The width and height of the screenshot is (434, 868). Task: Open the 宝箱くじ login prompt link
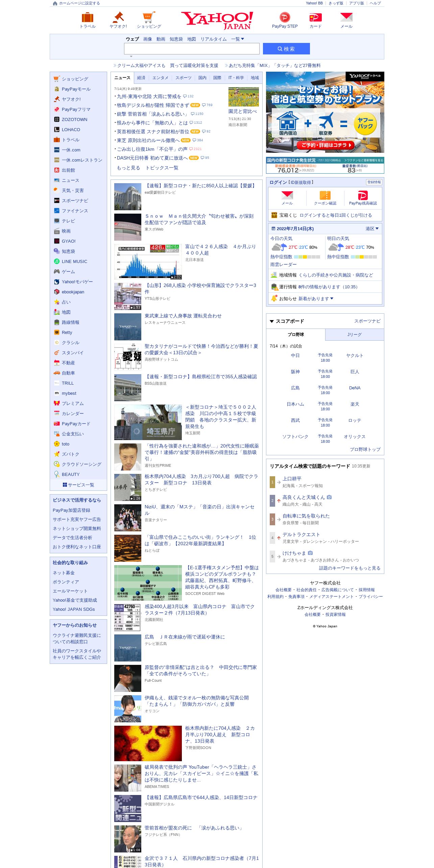[336, 215]
